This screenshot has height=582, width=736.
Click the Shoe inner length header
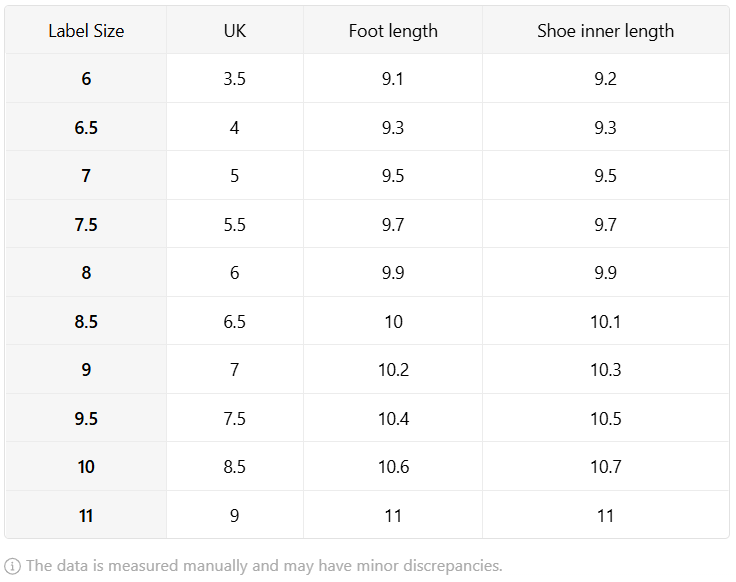(606, 31)
